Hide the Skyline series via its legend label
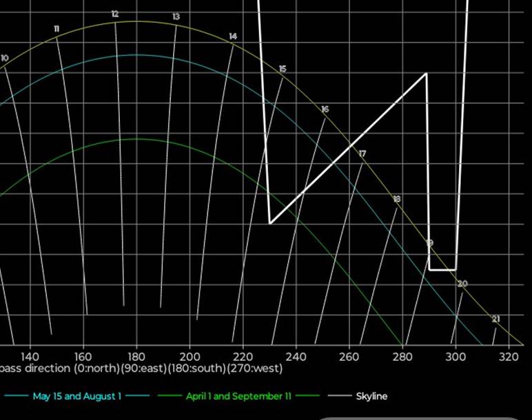The image size is (532, 420). coord(371,396)
